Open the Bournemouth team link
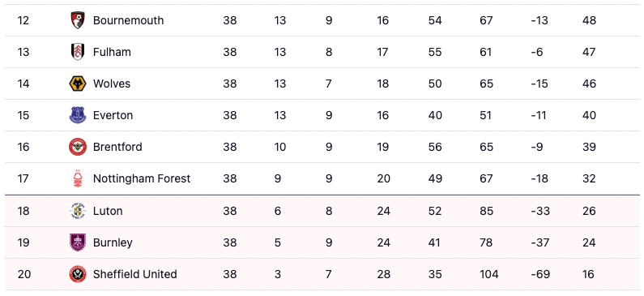This screenshot has width=644, height=296. click(x=128, y=20)
